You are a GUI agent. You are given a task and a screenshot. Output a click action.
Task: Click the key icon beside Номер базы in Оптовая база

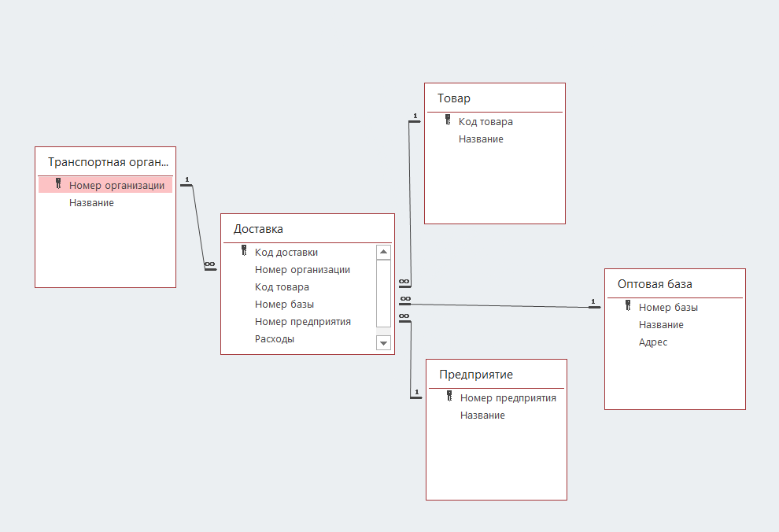[628, 305]
